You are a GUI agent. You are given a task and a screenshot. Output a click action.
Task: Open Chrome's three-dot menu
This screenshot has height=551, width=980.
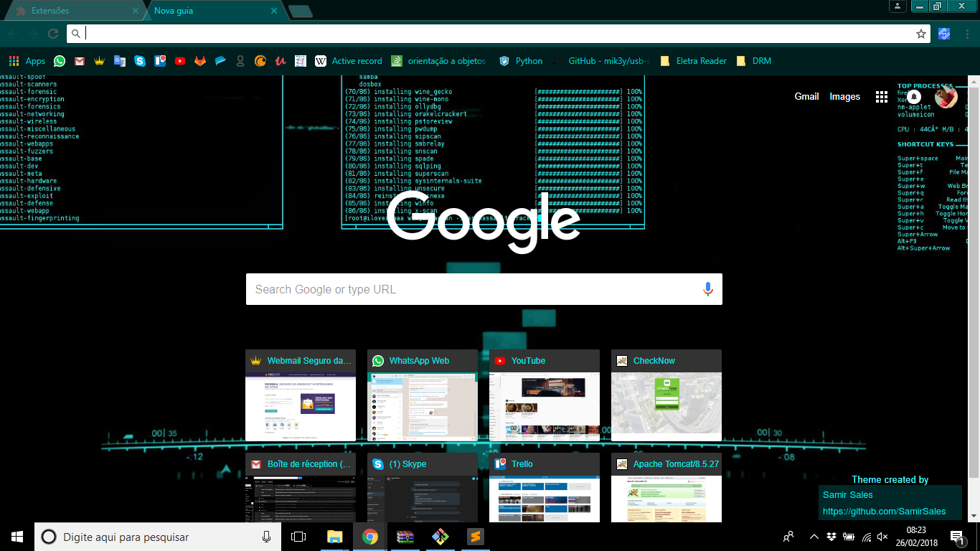tap(966, 34)
